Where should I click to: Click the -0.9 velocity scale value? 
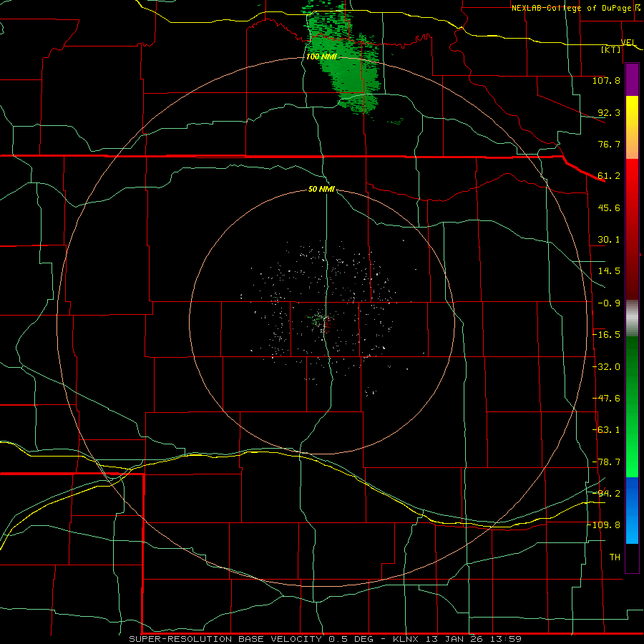tap(609, 303)
